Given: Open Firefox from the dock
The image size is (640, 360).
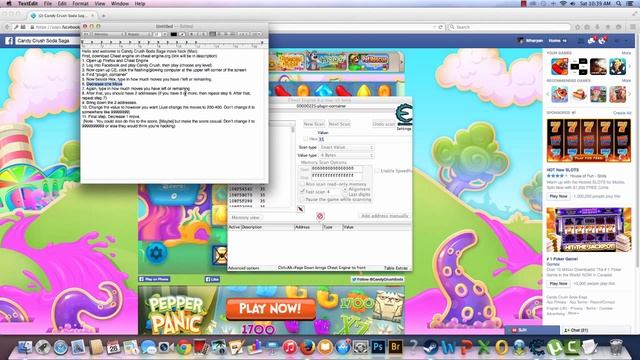Looking at the screenshot, I should pyautogui.click(x=308, y=347).
